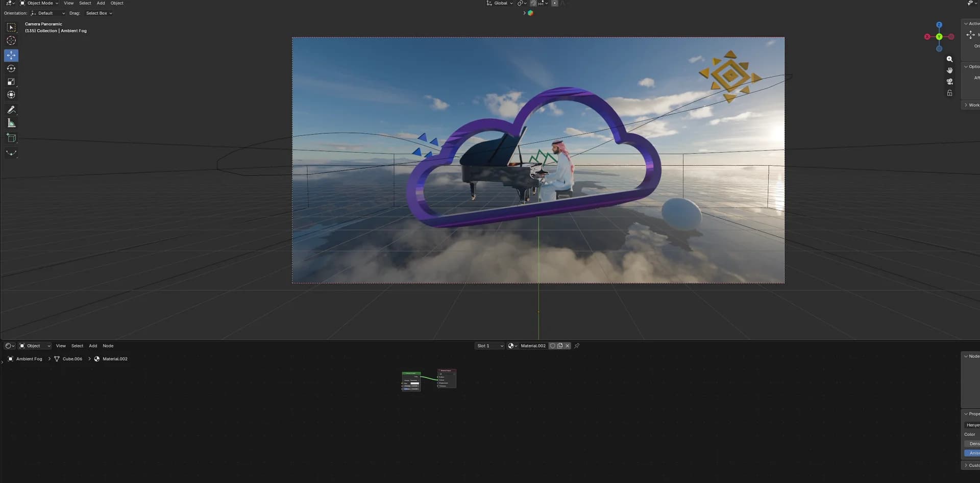The width and height of the screenshot is (980, 483).
Task: Open the viewport visibility options dropdown
Action: (x=971, y=3)
